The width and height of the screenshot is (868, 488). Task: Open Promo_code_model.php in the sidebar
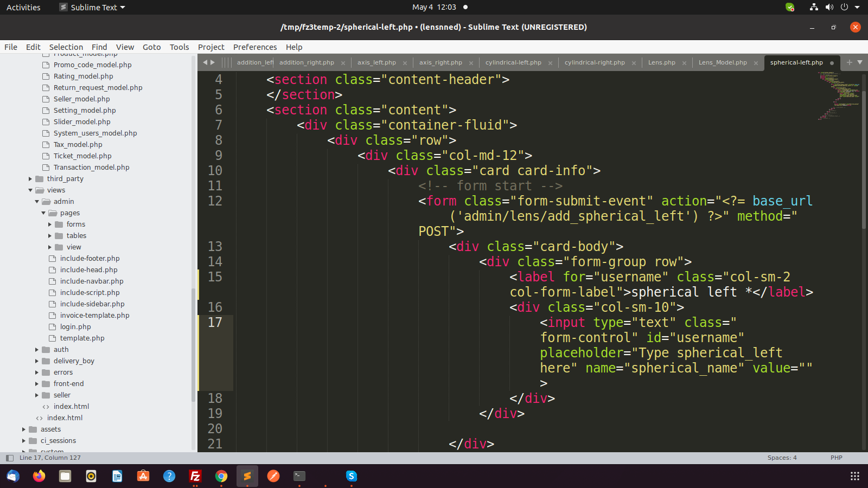pos(92,65)
